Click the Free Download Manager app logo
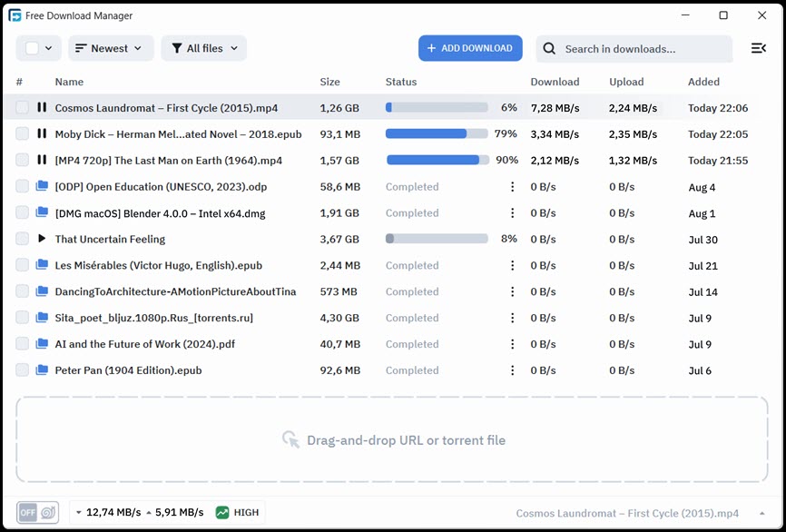786x532 pixels. click(x=15, y=15)
